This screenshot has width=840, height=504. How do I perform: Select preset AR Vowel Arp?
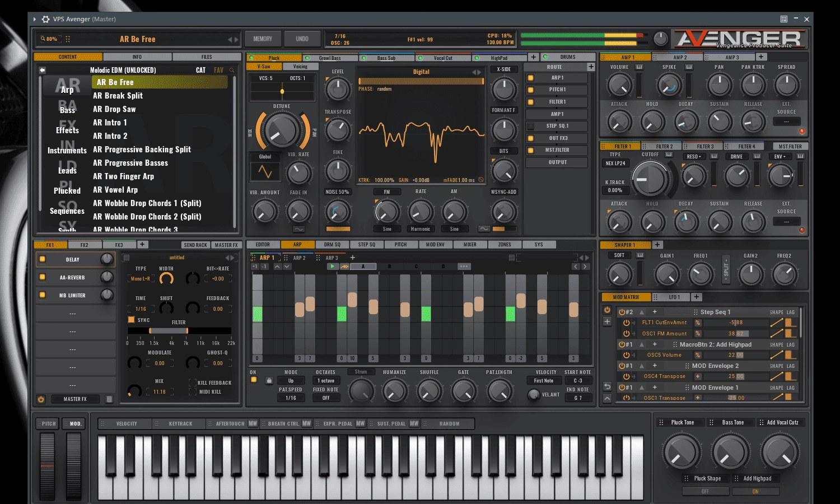(115, 190)
